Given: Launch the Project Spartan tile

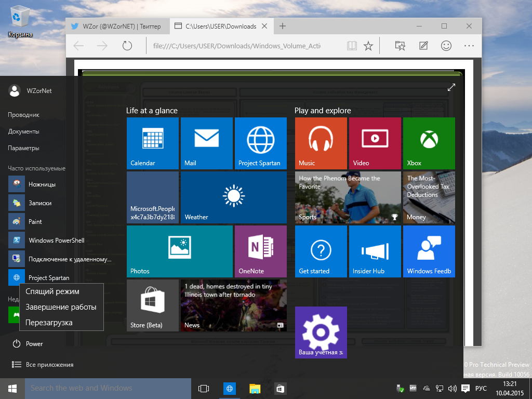Looking at the screenshot, I should click(261, 143).
